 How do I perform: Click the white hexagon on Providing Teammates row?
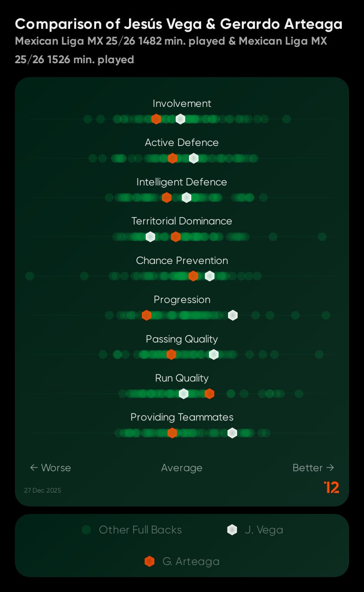click(x=232, y=433)
